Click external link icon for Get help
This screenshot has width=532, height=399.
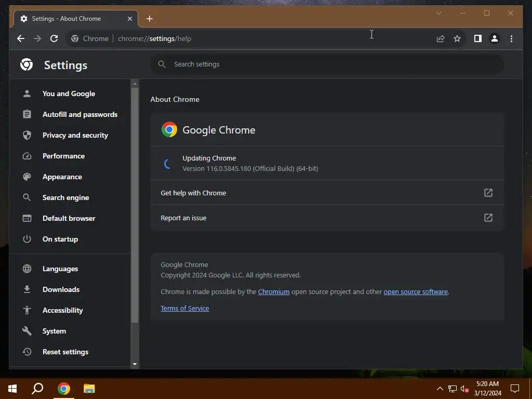point(488,193)
